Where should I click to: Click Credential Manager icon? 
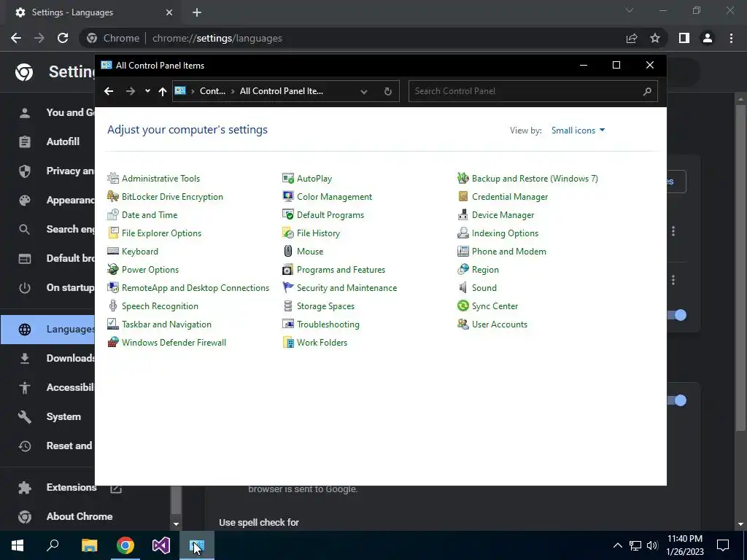click(x=462, y=196)
